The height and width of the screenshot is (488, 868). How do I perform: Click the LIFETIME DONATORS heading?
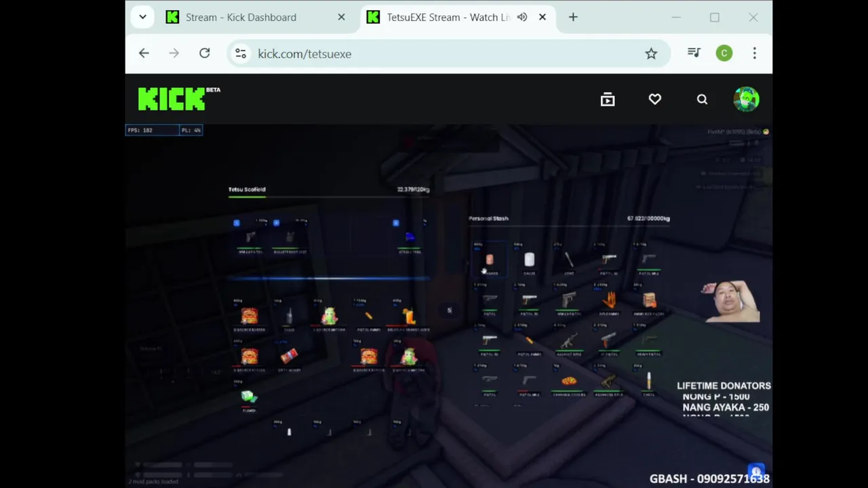click(724, 386)
